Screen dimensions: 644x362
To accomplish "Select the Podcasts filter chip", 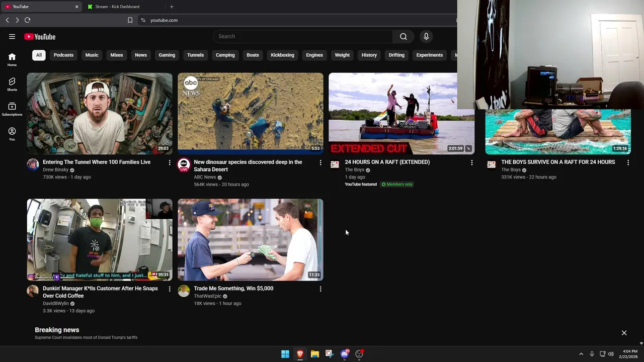I will click(x=63, y=55).
